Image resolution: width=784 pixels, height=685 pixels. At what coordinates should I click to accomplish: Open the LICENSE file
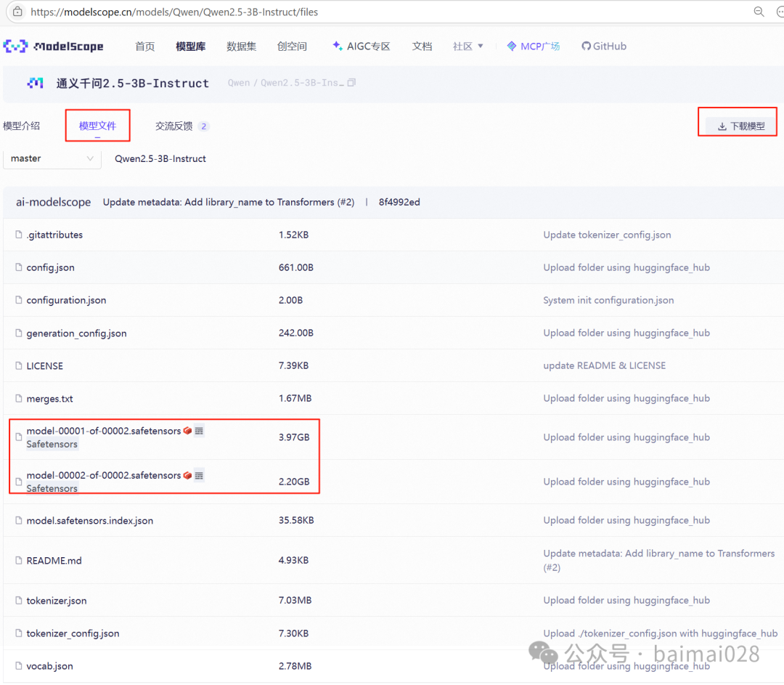point(43,365)
